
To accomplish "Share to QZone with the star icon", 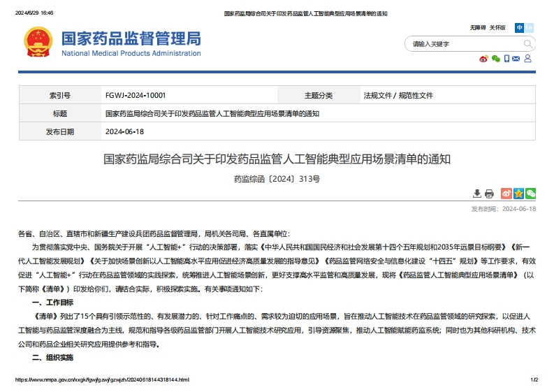I will coord(519,194).
